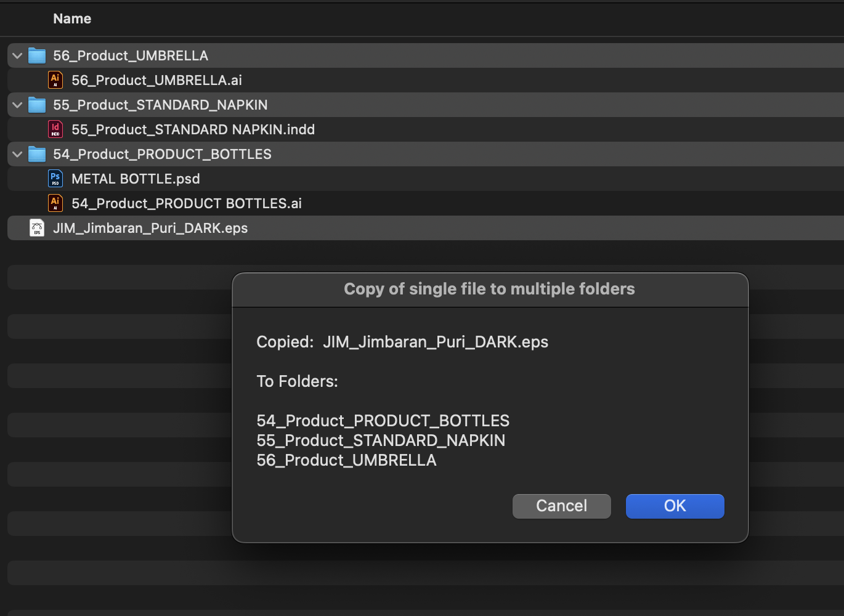This screenshot has width=844, height=616.
Task: Collapse the 54_Product_PRODUCT_BOTTLES folder
Action: [17, 155]
